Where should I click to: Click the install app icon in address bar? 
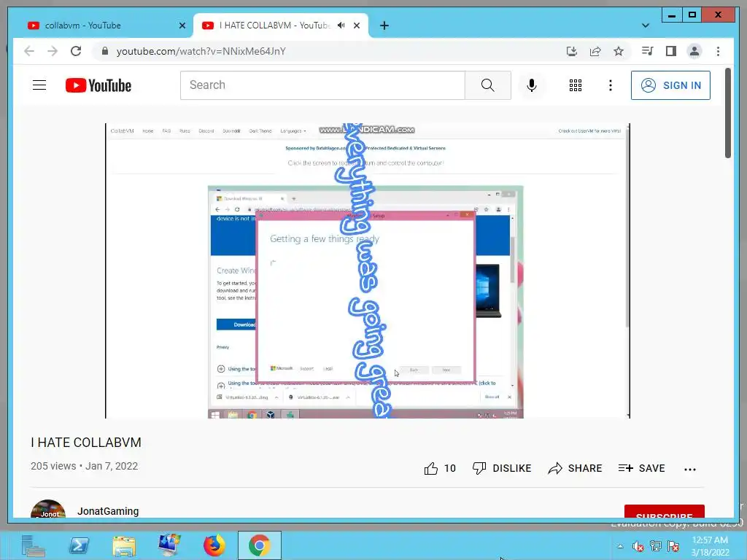point(572,51)
